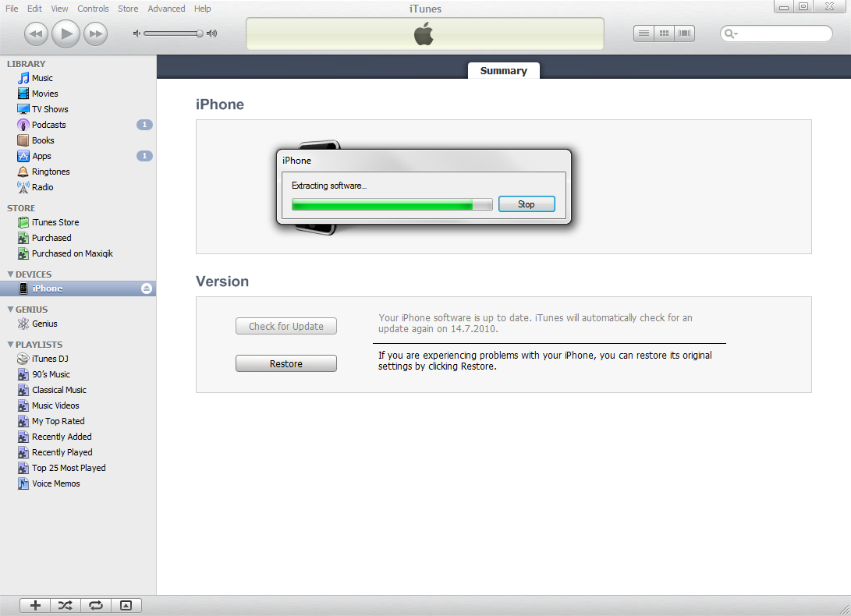Click the Apps badge count
Image resolution: width=851 pixels, height=616 pixels.
(144, 156)
